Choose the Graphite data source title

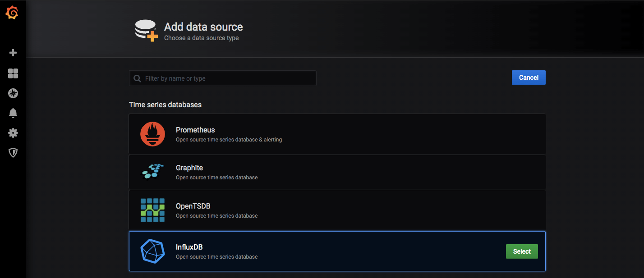[x=189, y=168]
